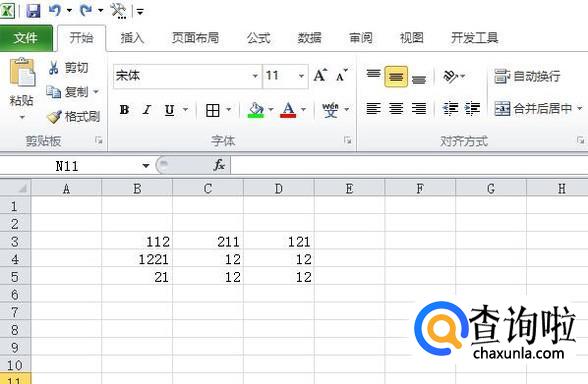Viewport: 588px width, 384px height.
Task: Open the font size 11 dropdown
Action: [x=301, y=76]
